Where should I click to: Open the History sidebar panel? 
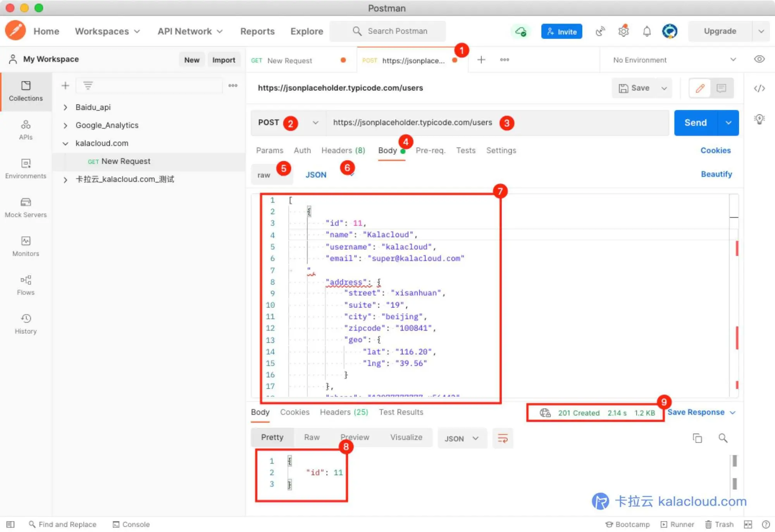tap(26, 324)
